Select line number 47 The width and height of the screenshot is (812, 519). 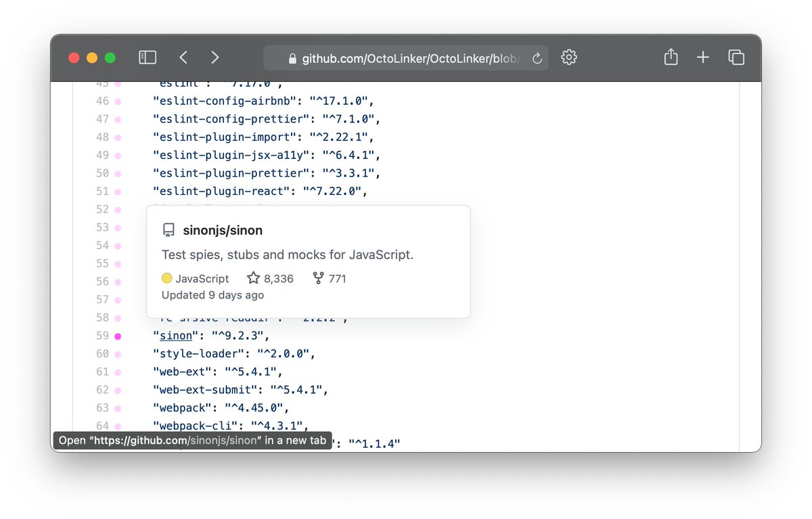tap(102, 119)
